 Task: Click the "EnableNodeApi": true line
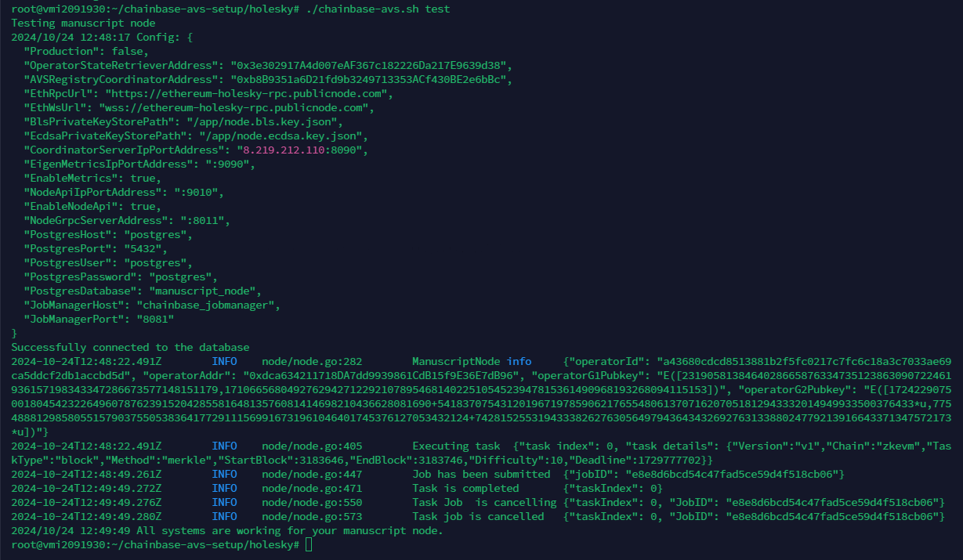pyautogui.click(x=92, y=206)
